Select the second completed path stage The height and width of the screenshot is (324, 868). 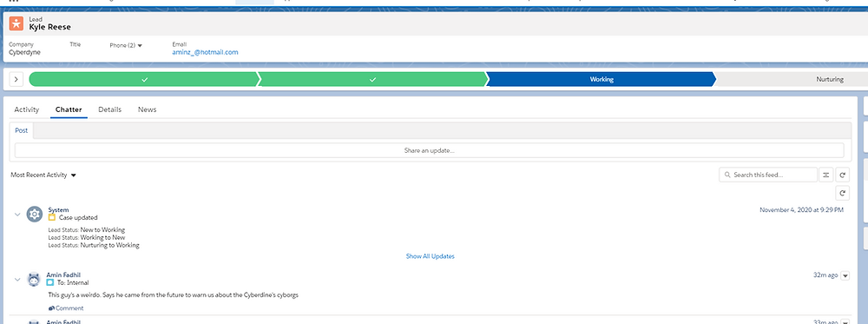pos(372,79)
